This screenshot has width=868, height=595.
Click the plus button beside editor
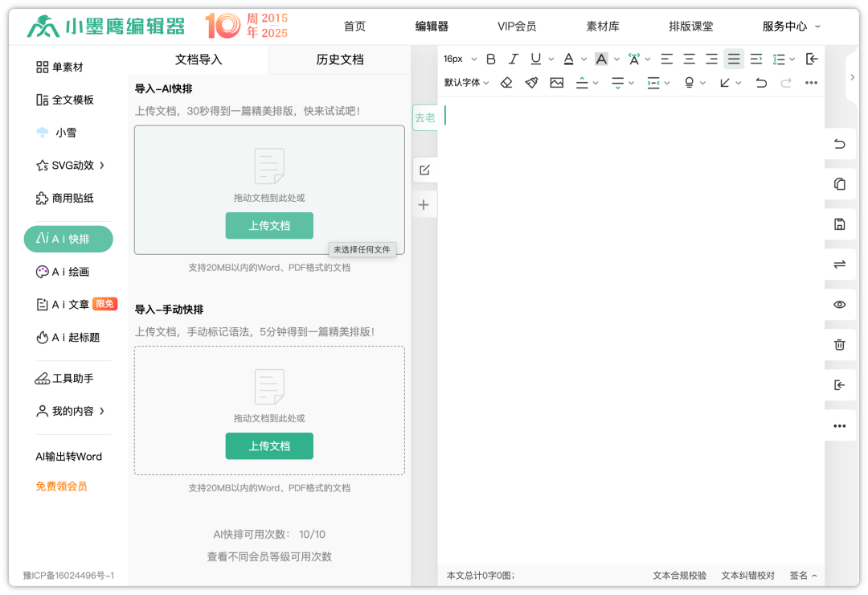pos(424,205)
